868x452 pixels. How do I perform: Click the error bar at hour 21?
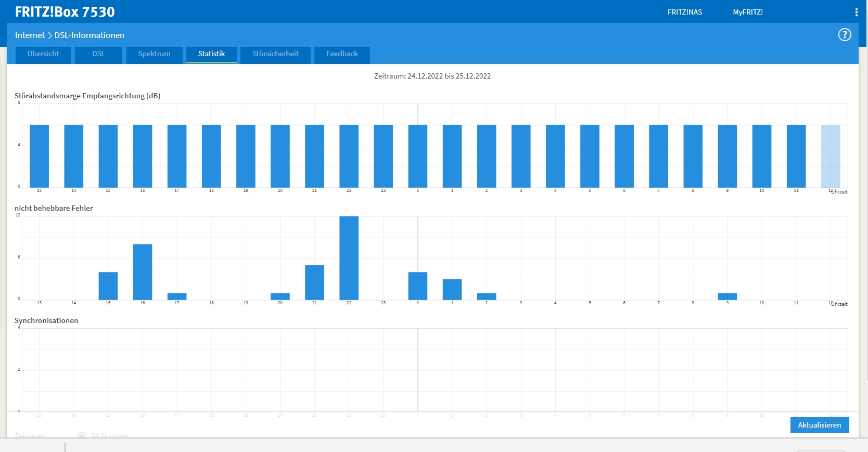coord(314,282)
